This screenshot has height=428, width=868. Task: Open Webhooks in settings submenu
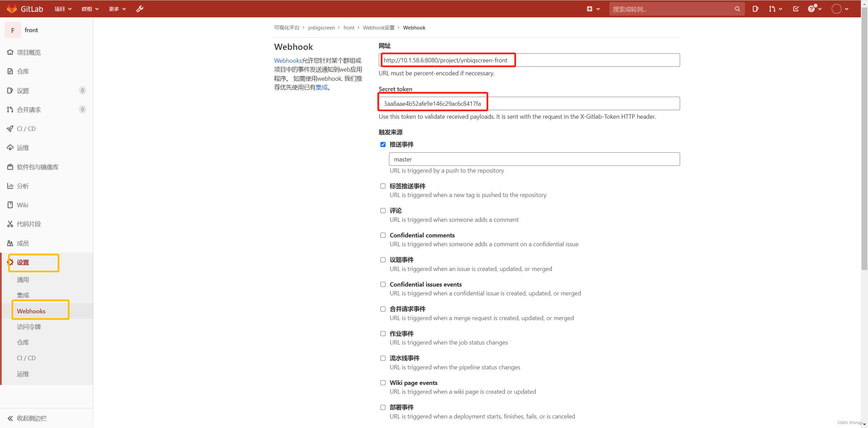(31, 311)
